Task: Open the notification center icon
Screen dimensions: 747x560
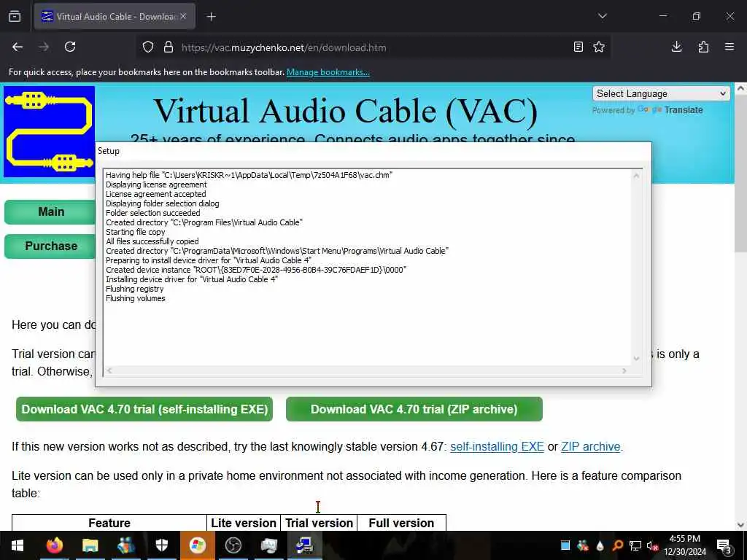Action: point(724,546)
